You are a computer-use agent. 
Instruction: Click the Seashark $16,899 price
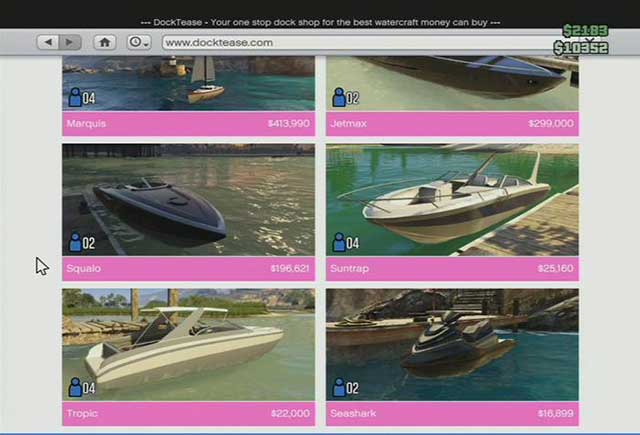click(555, 414)
